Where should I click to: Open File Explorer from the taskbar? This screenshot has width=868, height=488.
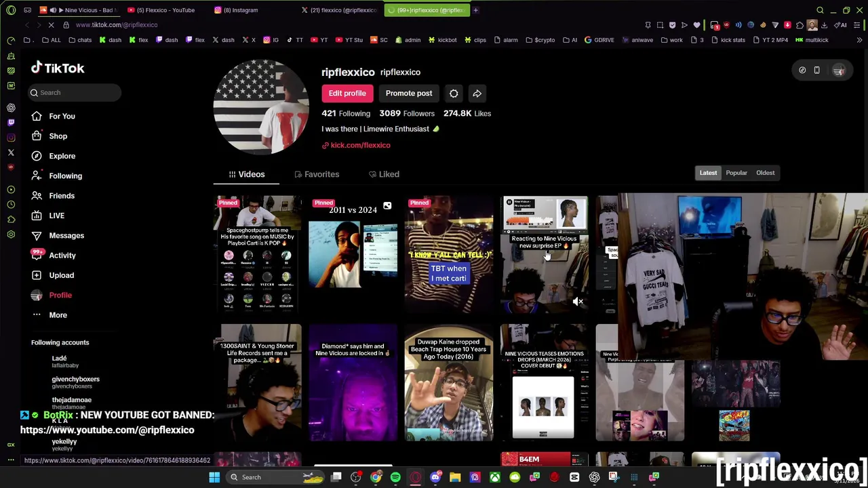point(455,477)
